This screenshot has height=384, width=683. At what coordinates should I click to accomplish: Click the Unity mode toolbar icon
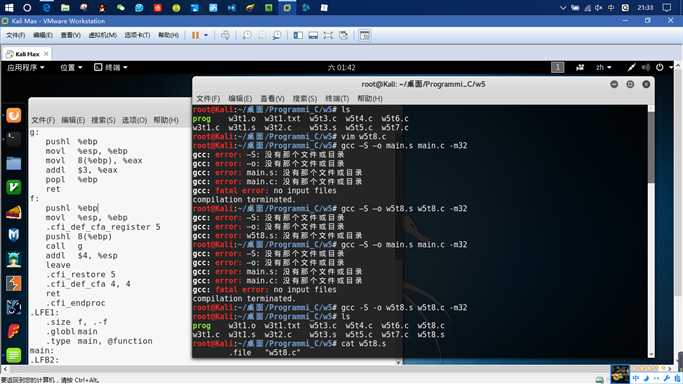click(x=343, y=35)
